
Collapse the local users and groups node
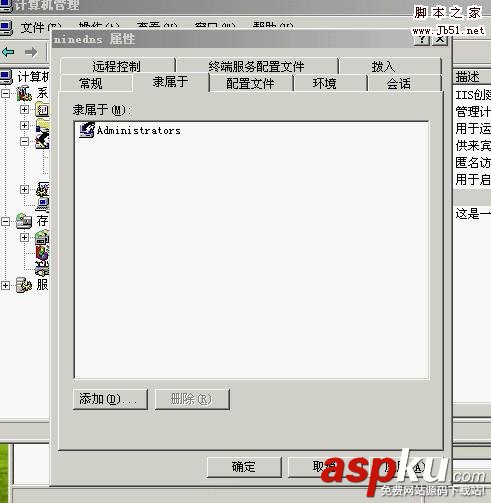tap(24, 141)
